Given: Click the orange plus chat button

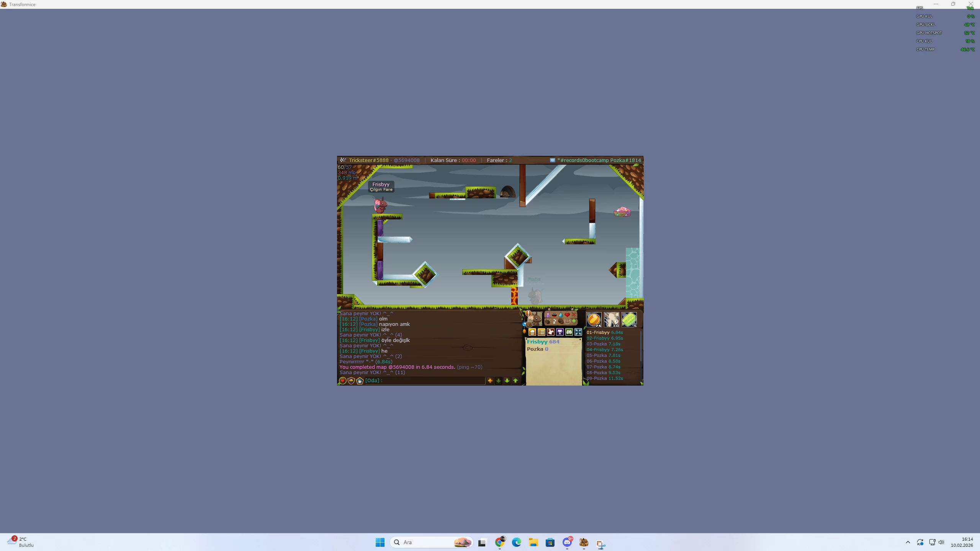Looking at the screenshot, I should (490, 381).
